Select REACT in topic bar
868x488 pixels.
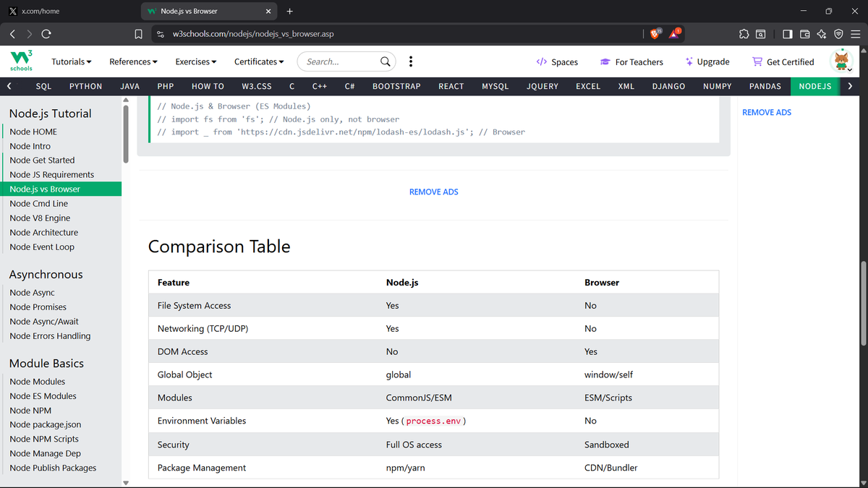click(451, 86)
